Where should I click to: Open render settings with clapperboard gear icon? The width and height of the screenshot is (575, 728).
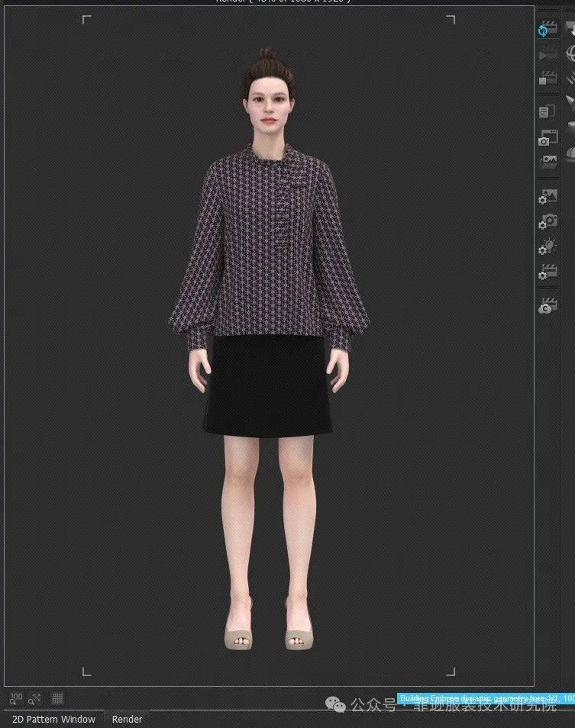click(x=548, y=272)
